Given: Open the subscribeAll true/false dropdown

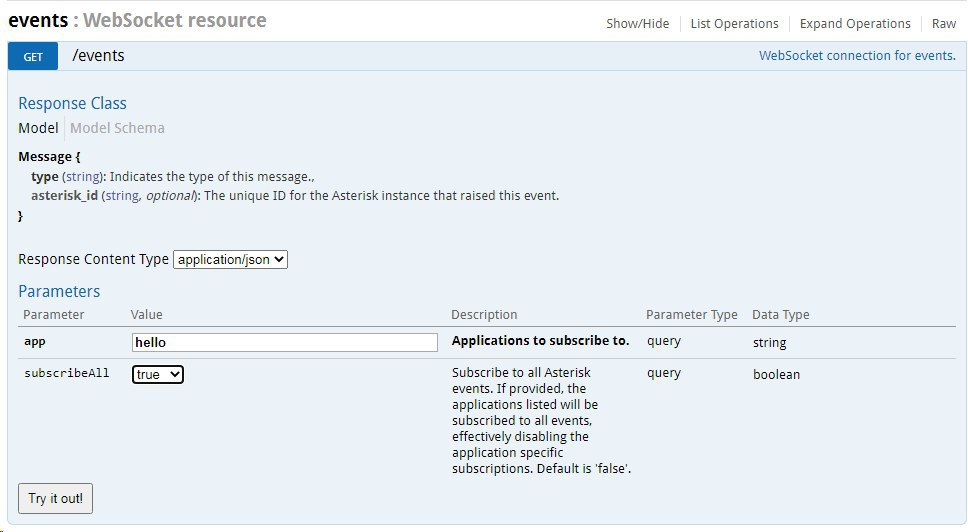Looking at the screenshot, I should (x=158, y=374).
